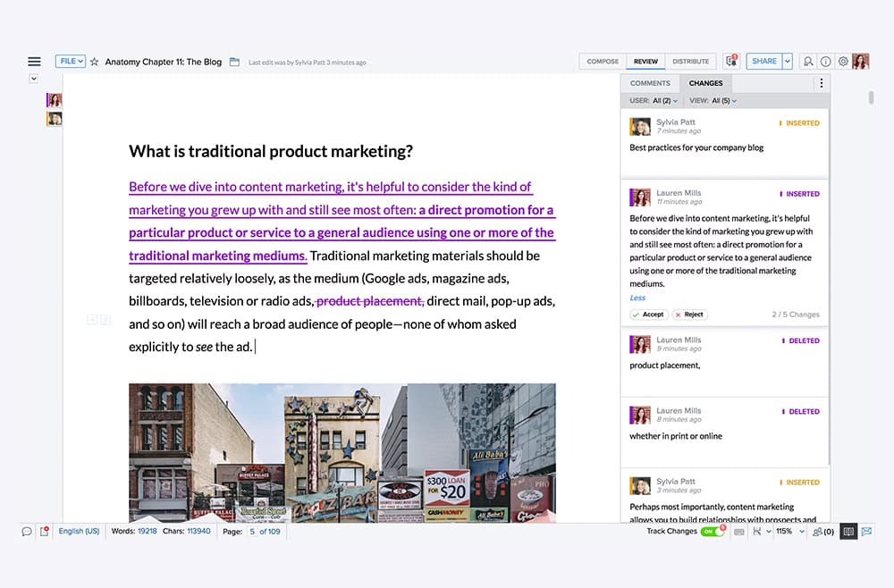This screenshot has width=894, height=588.
Task: Open the FILE dropdown menu
Action: pyautogui.click(x=71, y=61)
